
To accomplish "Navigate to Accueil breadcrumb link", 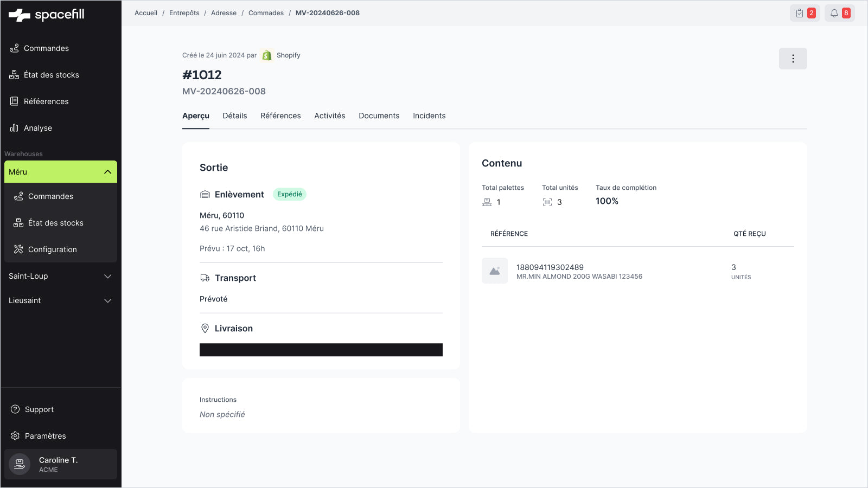I will point(146,13).
